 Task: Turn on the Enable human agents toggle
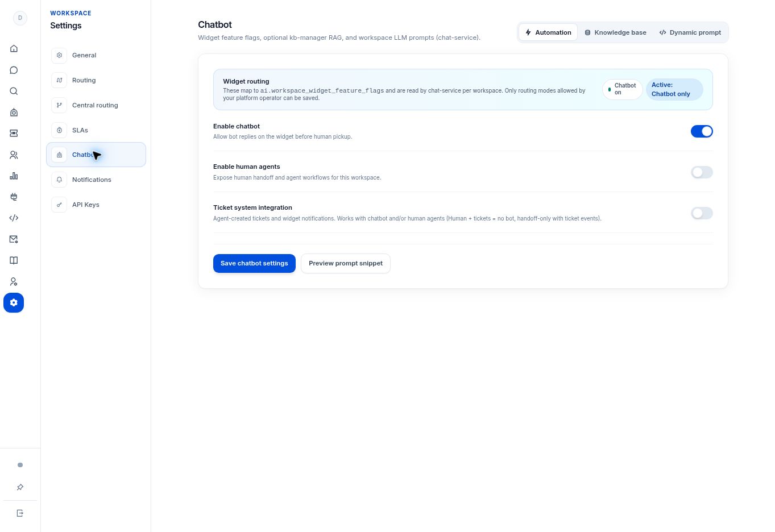pyautogui.click(x=702, y=172)
